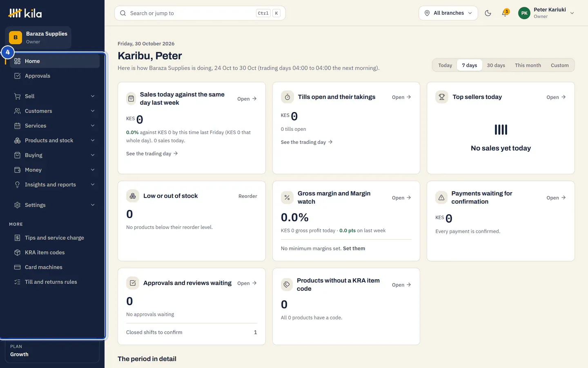Expand the Customers menu chevron

[93, 111]
